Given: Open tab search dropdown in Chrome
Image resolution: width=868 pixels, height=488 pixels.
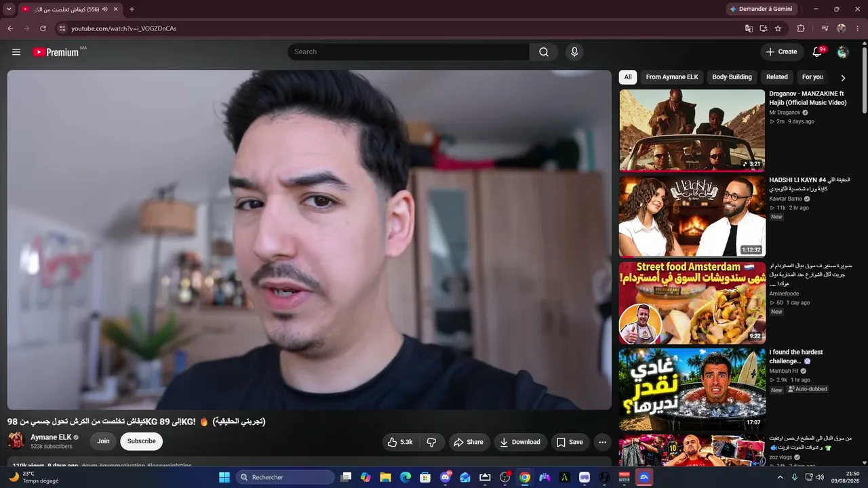Looking at the screenshot, I should (x=9, y=9).
